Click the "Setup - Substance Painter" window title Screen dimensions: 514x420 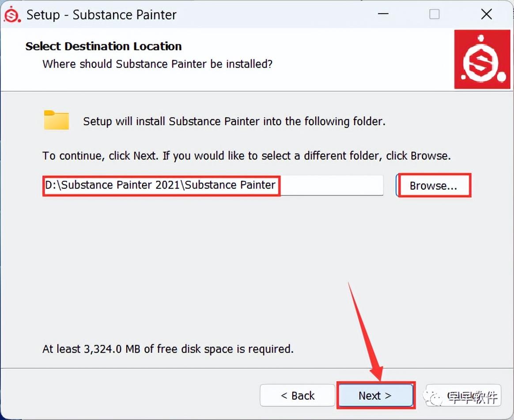[x=102, y=15]
